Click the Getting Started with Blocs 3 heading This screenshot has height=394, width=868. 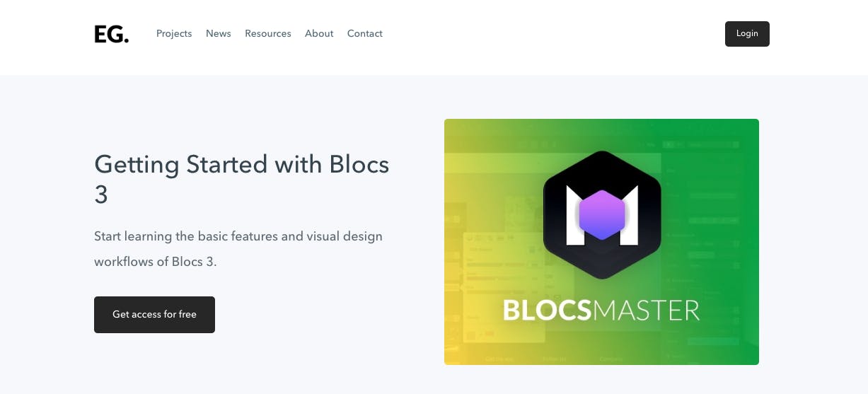pyautogui.click(x=242, y=178)
